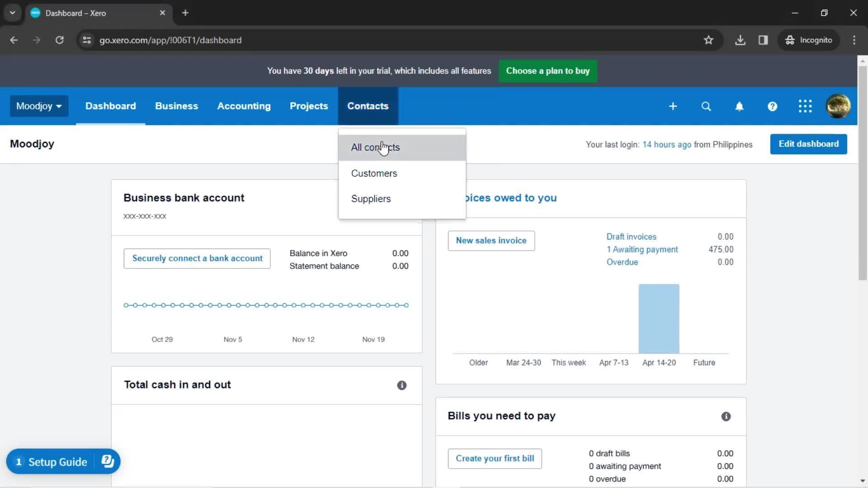Open the 1 Awaiting payment link

pyautogui.click(x=642, y=249)
